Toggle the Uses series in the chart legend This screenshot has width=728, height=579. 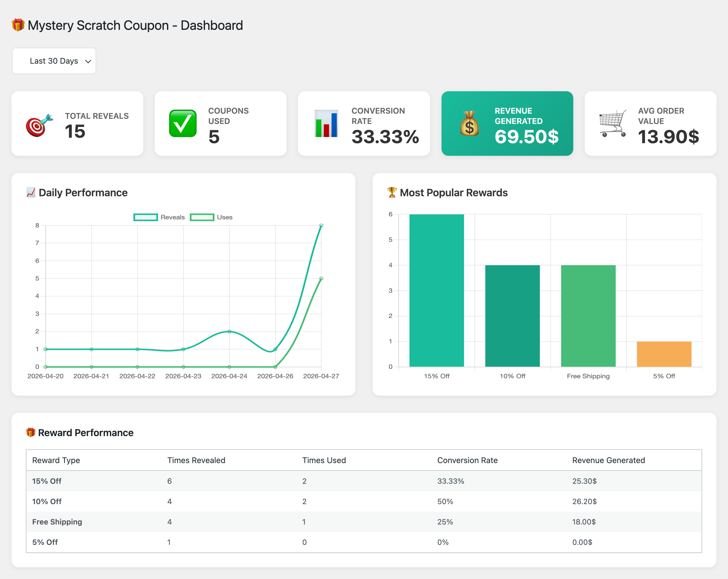[211, 217]
